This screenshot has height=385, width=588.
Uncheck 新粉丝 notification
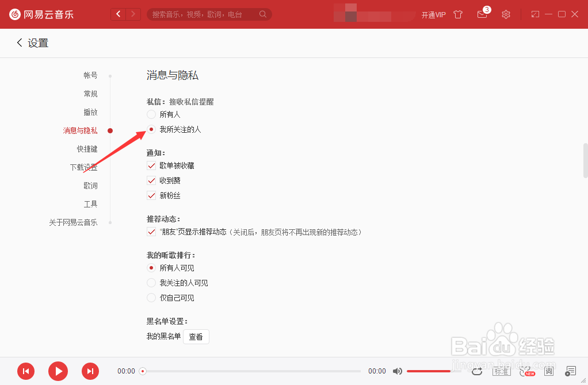point(151,195)
